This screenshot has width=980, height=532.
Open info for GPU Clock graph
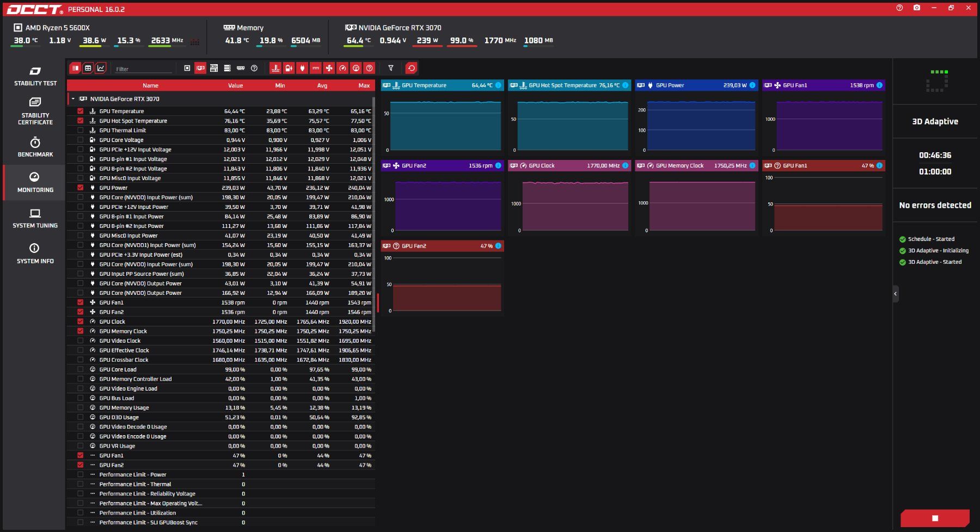coord(625,166)
